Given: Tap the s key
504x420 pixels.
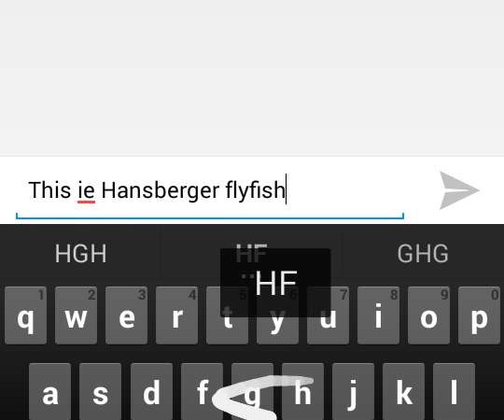Looking at the screenshot, I should [x=100, y=391].
